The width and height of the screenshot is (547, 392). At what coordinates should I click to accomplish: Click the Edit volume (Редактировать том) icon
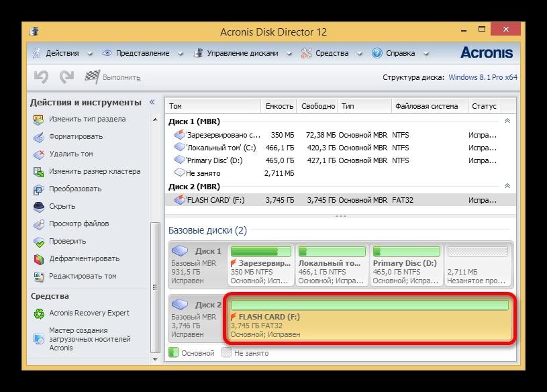(x=38, y=277)
